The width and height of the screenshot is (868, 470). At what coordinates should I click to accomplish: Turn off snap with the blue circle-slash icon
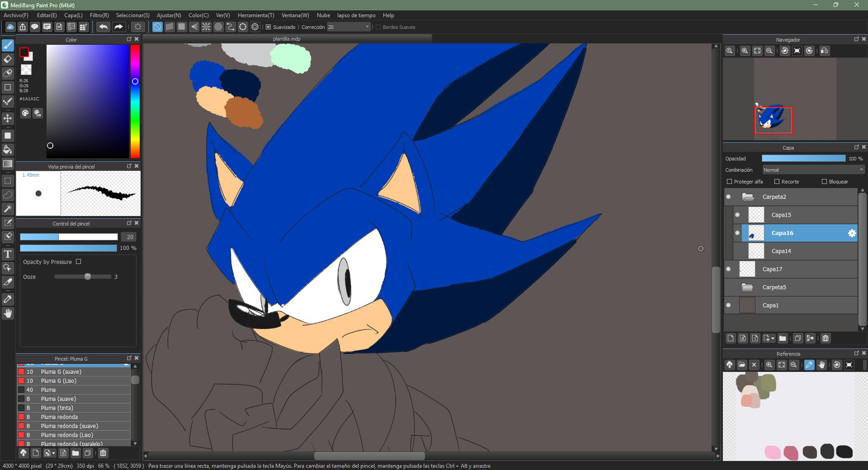pyautogui.click(x=157, y=27)
